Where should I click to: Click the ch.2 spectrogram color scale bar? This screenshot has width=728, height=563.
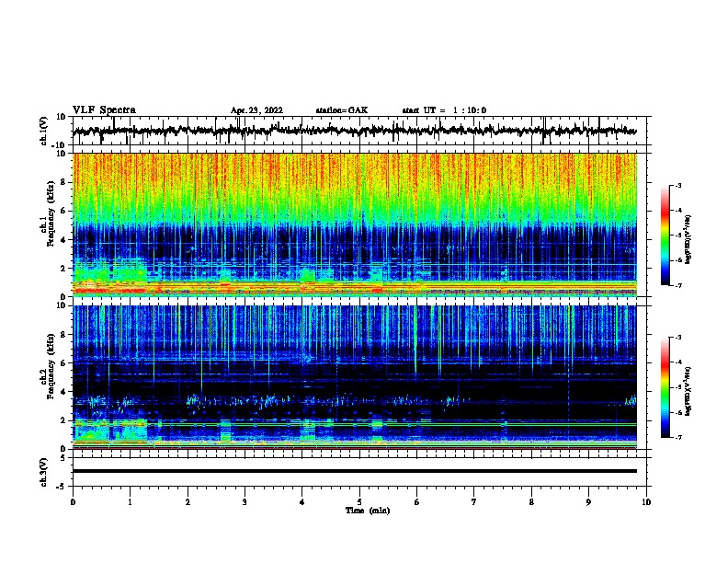665,387
